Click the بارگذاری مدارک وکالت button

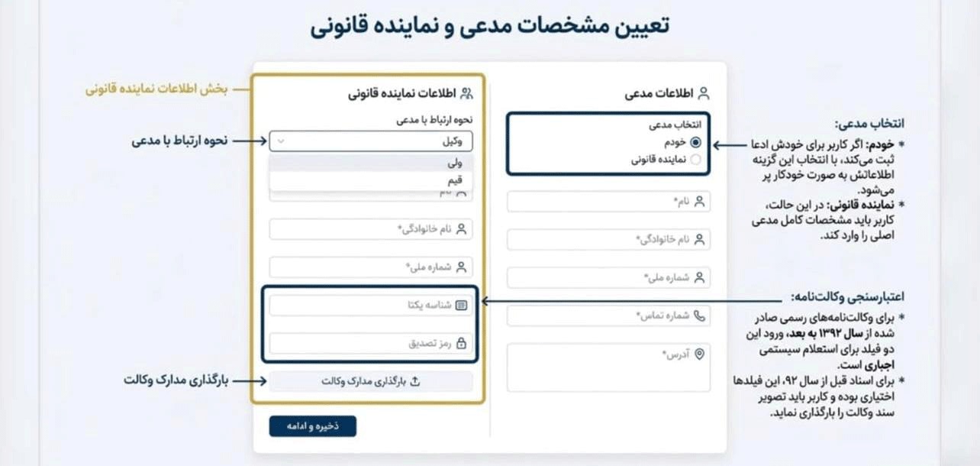point(371,379)
